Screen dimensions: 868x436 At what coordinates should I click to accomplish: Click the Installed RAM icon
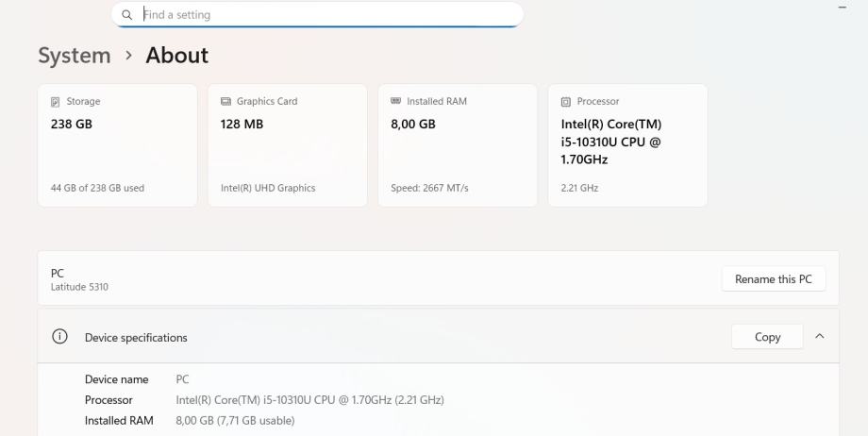(x=395, y=102)
